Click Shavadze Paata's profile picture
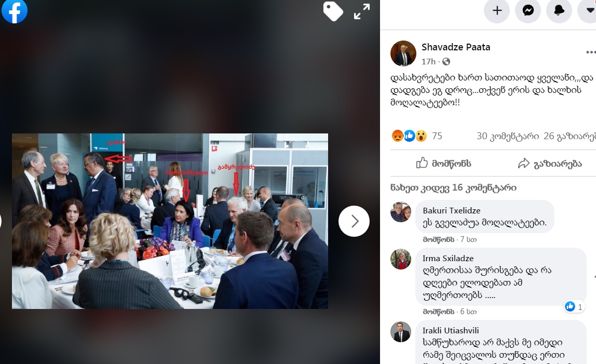This screenshot has width=596, height=364. click(x=403, y=53)
